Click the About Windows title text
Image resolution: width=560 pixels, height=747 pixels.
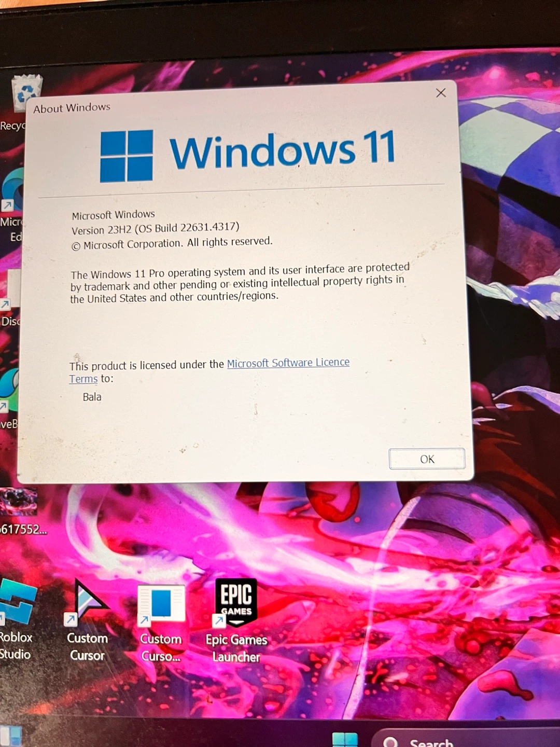click(x=72, y=108)
